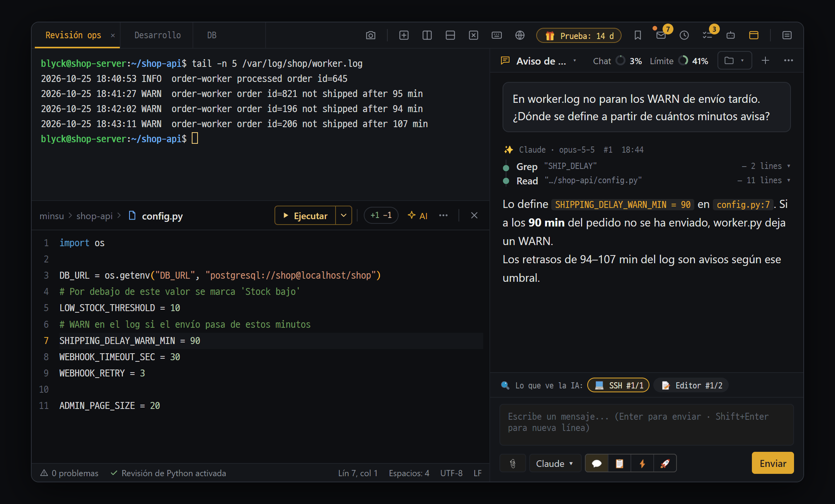This screenshot has height=504, width=835.
Task: Open the task checklist with 3 badge
Action: [707, 35]
